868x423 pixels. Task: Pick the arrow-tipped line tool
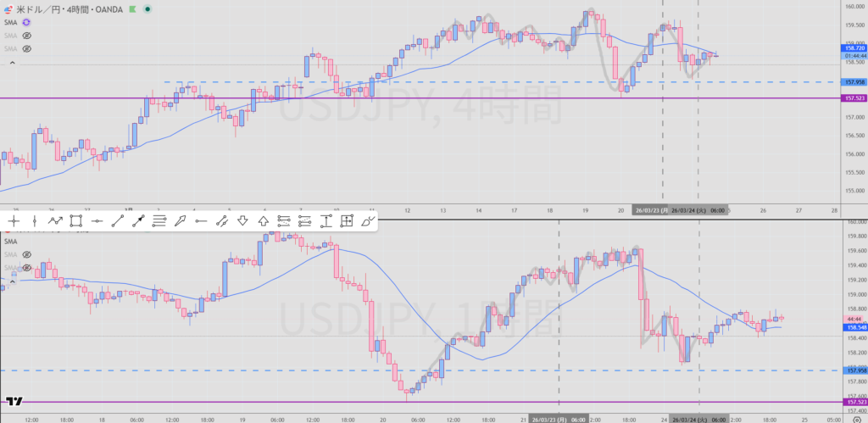(x=138, y=221)
